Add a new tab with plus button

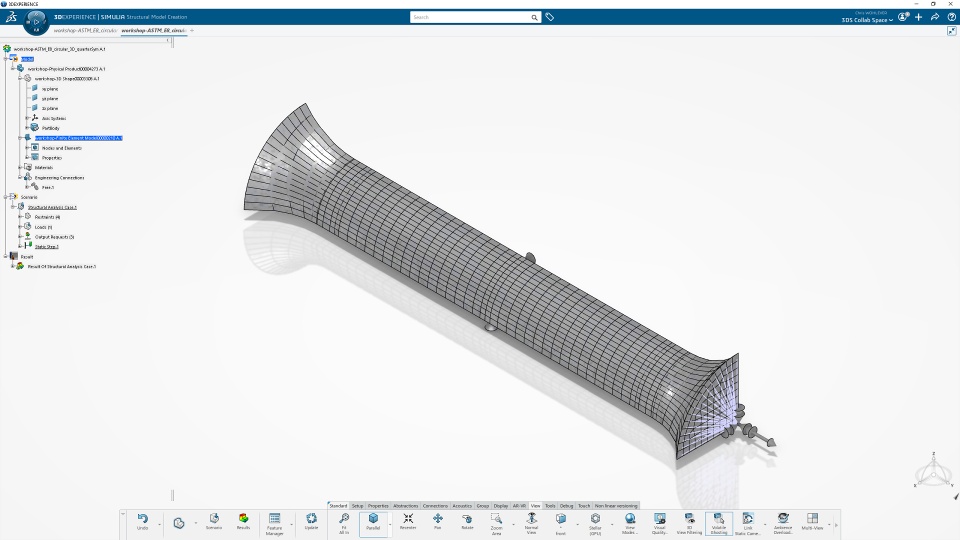click(x=192, y=30)
